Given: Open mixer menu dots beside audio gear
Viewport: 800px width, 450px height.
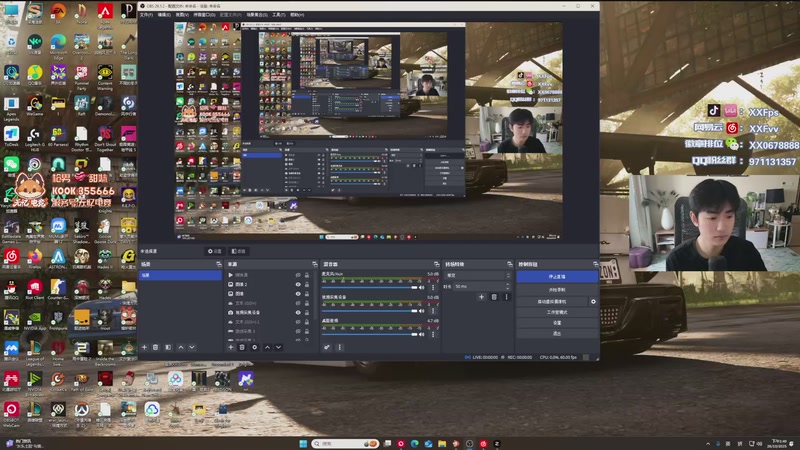Looking at the screenshot, I should coord(339,347).
